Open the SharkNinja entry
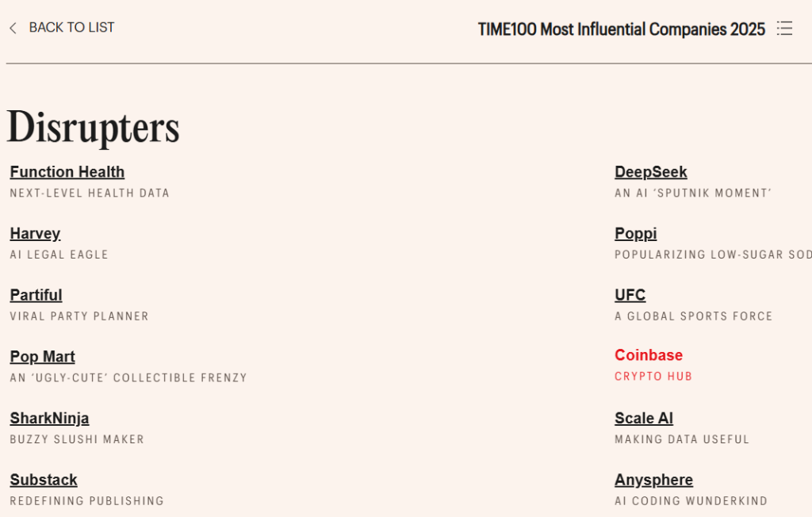Viewport: 812px width, 517px height. [x=49, y=418]
